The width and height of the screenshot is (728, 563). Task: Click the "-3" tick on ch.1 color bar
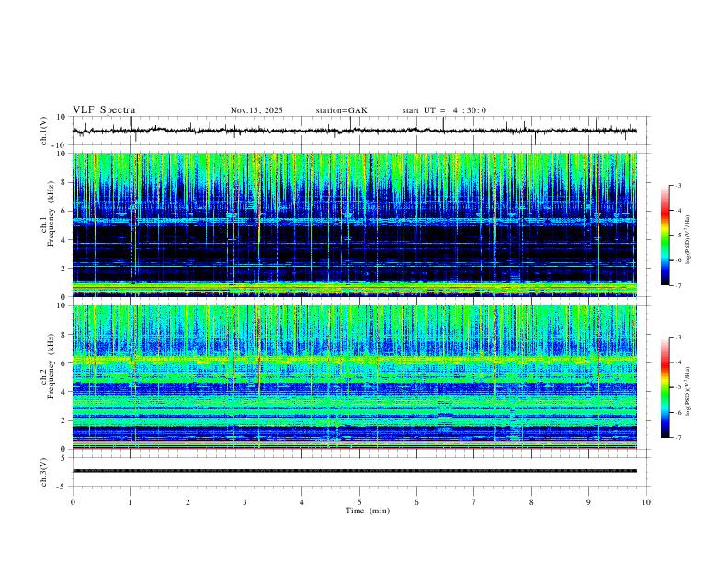tap(677, 185)
